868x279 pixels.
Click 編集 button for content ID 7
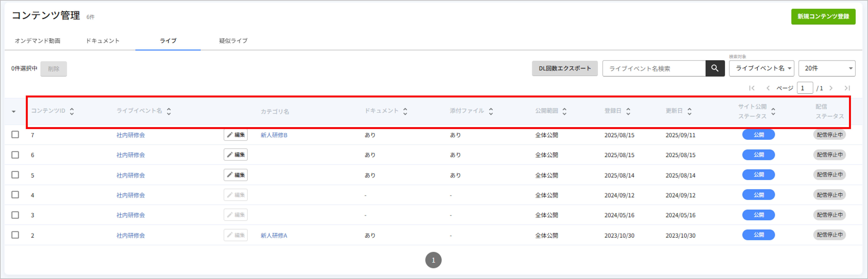[x=235, y=135]
